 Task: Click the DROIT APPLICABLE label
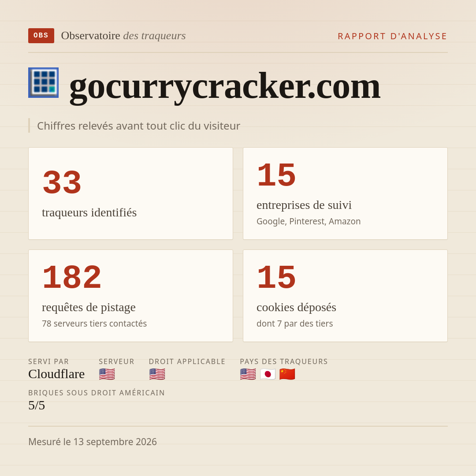(x=187, y=361)
